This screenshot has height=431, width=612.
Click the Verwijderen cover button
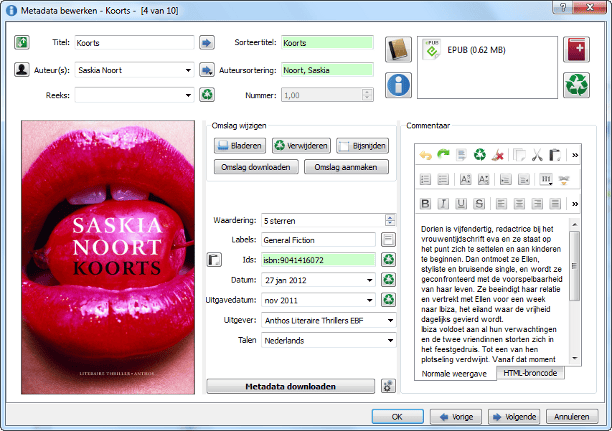click(x=301, y=146)
